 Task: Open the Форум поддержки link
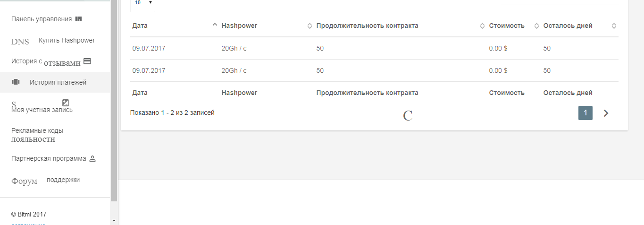pyautogui.click(x=45, y=181)
